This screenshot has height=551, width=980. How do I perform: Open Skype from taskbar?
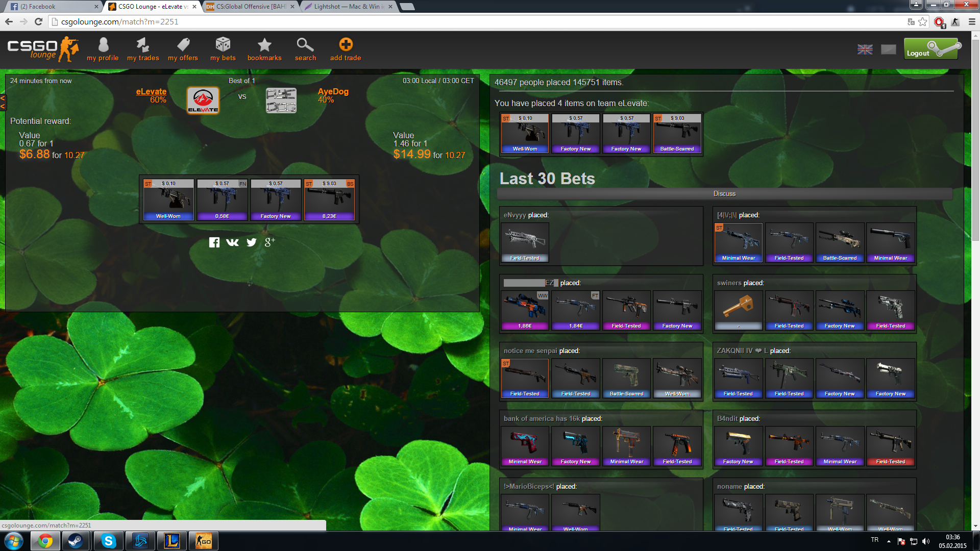tap(108, 541)
